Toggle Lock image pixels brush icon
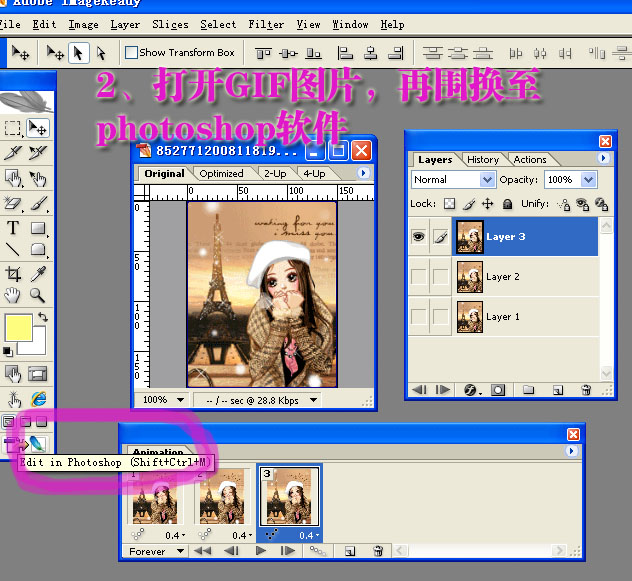This screenshot has width=632, height=581. pos(469,204)
